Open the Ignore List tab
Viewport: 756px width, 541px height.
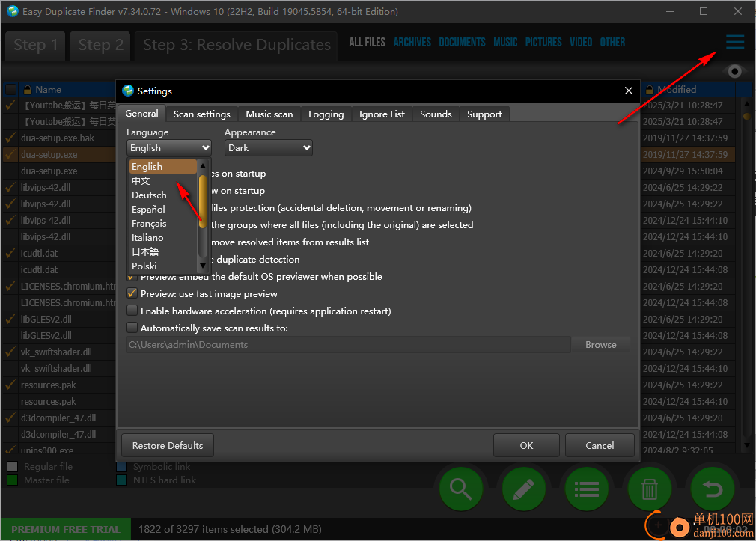point(382,114)
